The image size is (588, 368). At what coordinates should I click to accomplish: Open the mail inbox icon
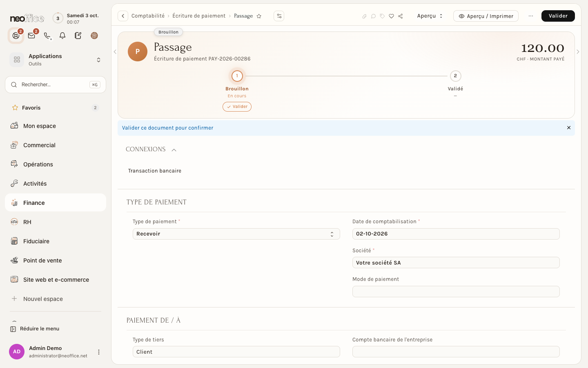click(31, 36)
